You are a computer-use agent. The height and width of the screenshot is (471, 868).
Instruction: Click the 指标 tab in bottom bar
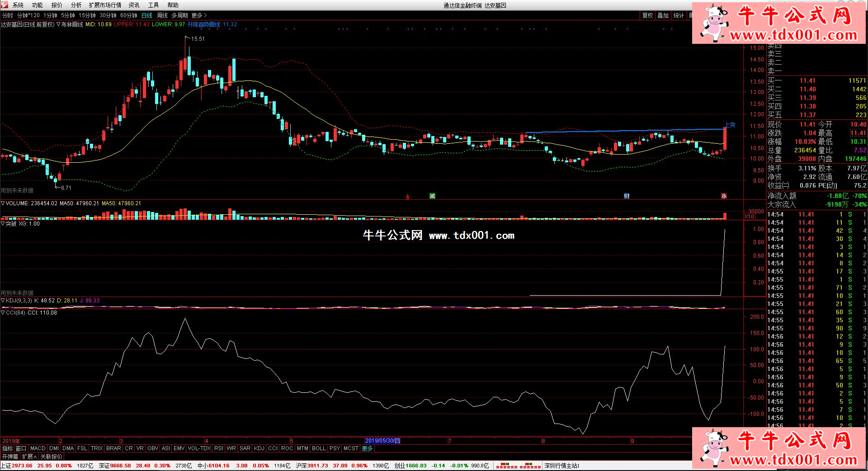pyautogui.click(x=8, y=448)
